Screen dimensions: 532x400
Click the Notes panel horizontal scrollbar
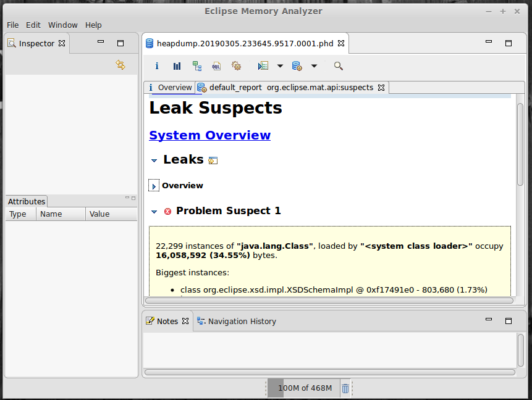[x=330, y=372]
